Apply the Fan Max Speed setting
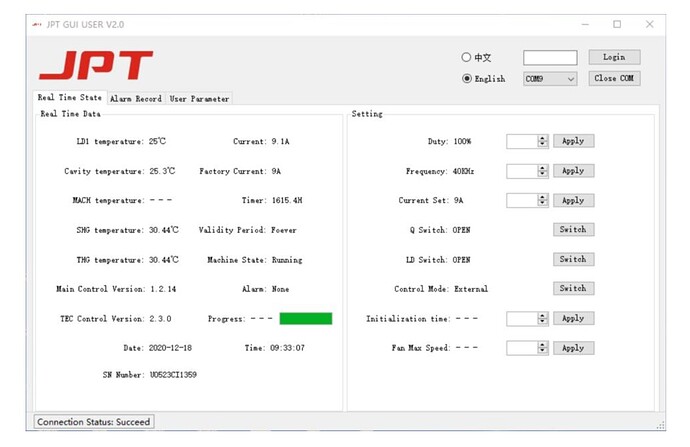 (x=573, y=348)
